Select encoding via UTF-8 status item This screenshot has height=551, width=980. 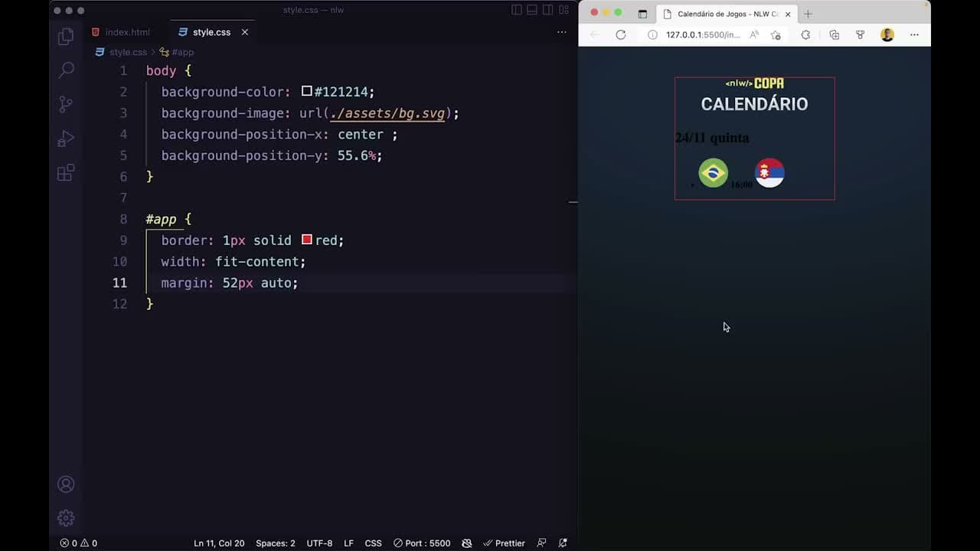click(x=319, y=543)
